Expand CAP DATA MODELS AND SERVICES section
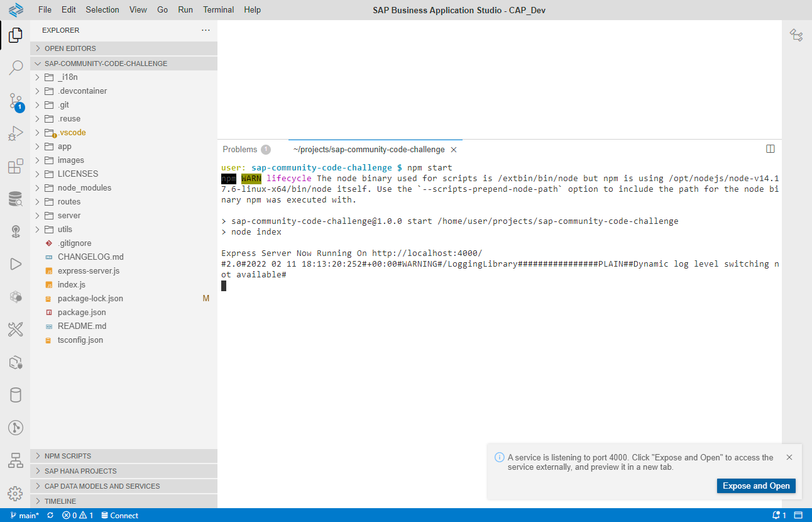The image size is (812, 522). tap(124, 486)
